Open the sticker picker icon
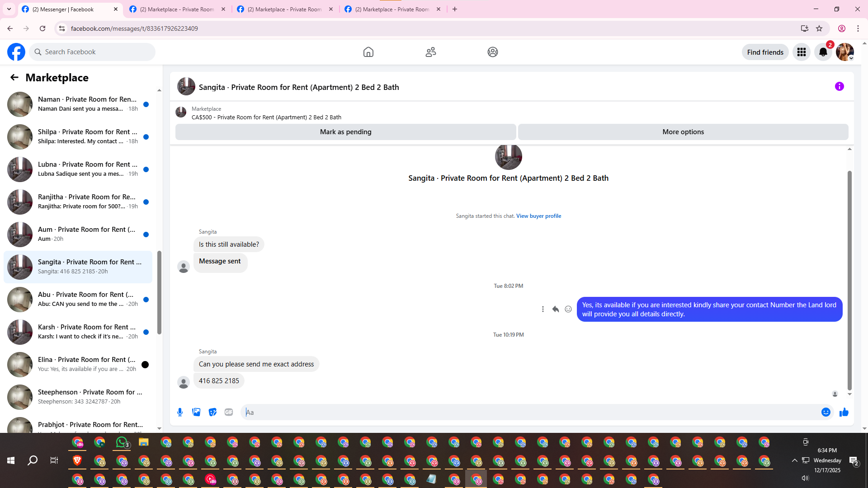The height and width of the screenshot is (488, 868). click(212, 412)
